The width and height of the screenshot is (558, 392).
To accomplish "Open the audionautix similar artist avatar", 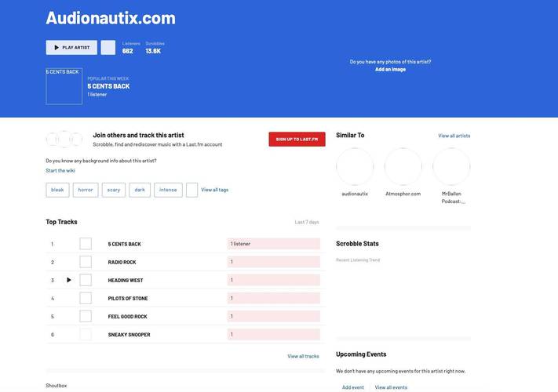I will click(x=355, y=166).
